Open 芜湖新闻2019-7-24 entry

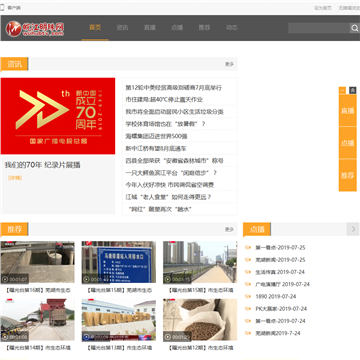point(278,333)
